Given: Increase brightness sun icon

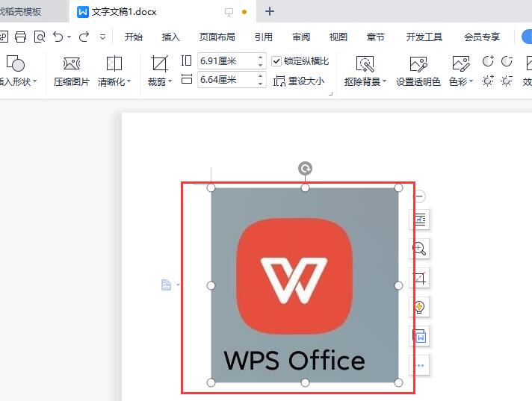Looking at the screenshot, I should coord(488,81).
